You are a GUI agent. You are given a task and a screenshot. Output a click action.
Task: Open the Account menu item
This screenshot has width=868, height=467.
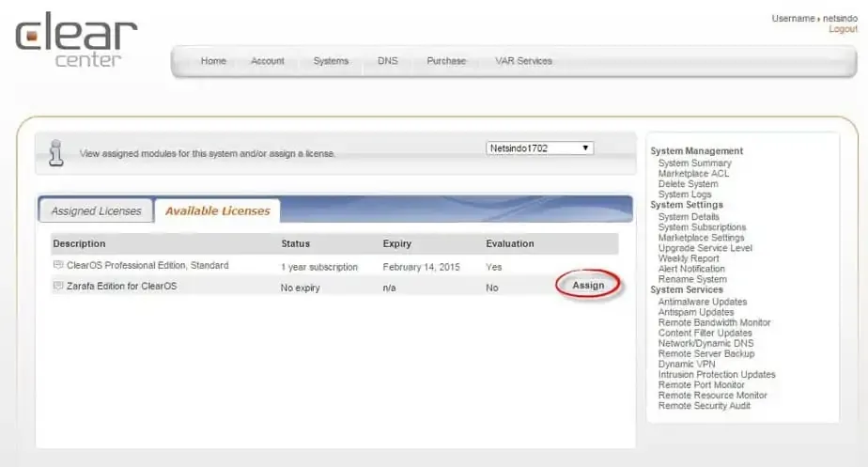(x=267, y=61)
